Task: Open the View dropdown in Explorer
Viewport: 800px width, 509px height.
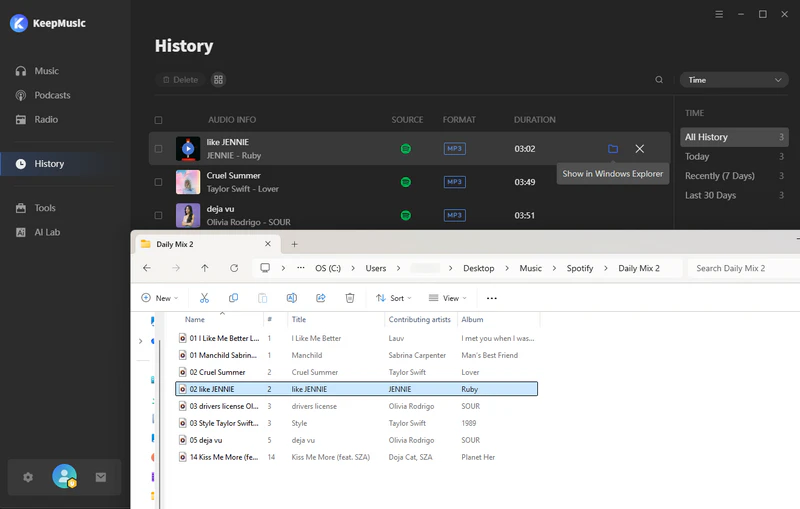Action: 448,298
